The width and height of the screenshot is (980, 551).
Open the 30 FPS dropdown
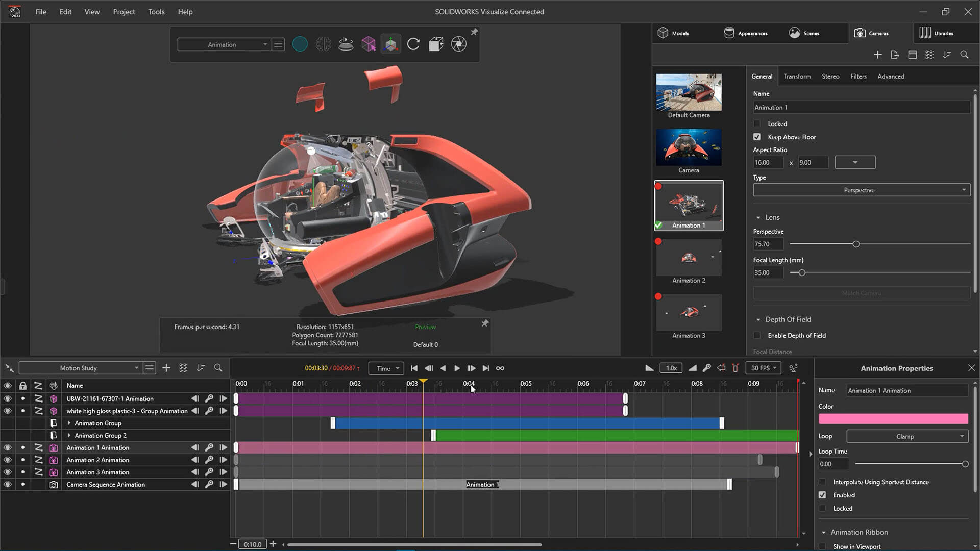764,368
